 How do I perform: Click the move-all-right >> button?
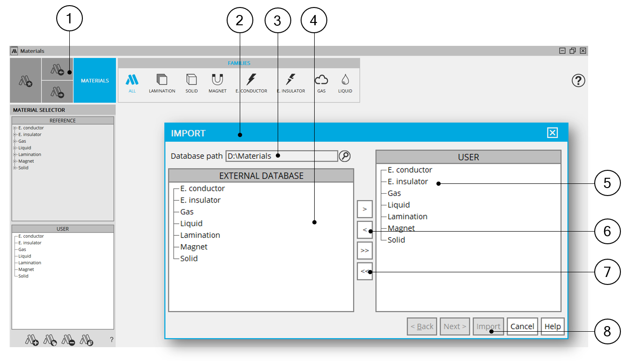pos(365,251)
